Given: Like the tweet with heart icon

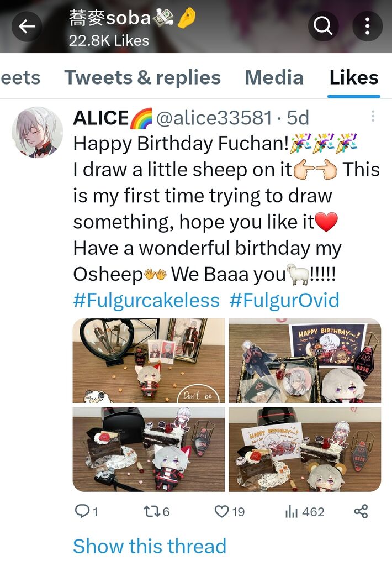Looking at the screenshot, I should (221, 511).
